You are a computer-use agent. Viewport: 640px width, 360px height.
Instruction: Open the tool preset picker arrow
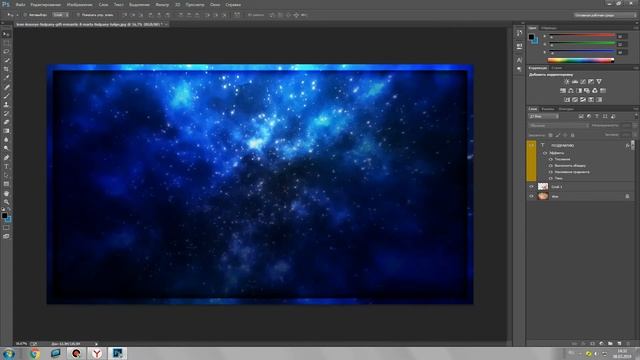pyautogui.click(x=17, y=15)
